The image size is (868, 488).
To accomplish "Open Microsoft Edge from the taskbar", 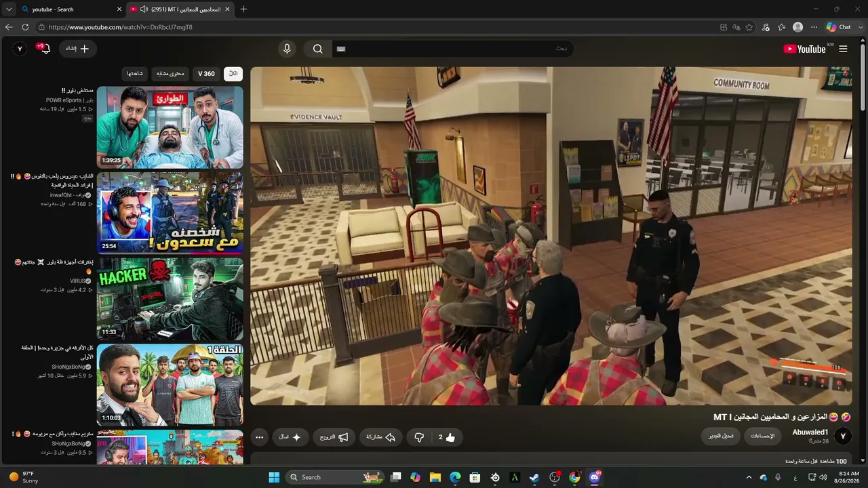I will click(x=455, y=477).
